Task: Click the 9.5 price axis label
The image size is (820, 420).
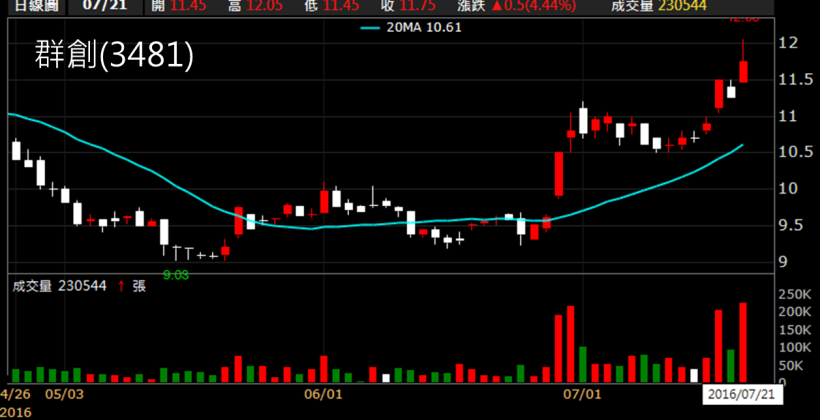Action: [x=791, y=225]
